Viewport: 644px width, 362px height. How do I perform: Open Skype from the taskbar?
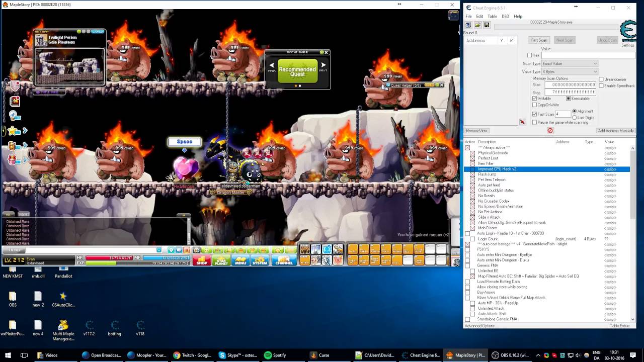(x=237, y=355)
